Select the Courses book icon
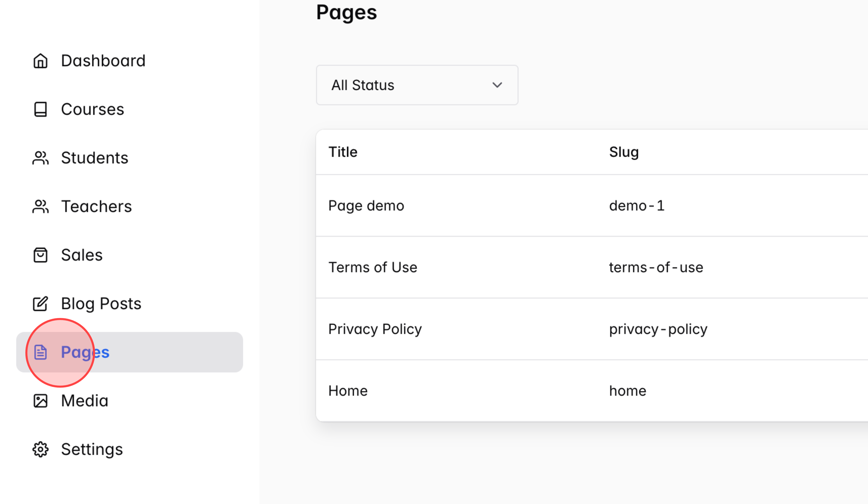The height and width of the screenshot is (504, 868). tap(40, 109)
